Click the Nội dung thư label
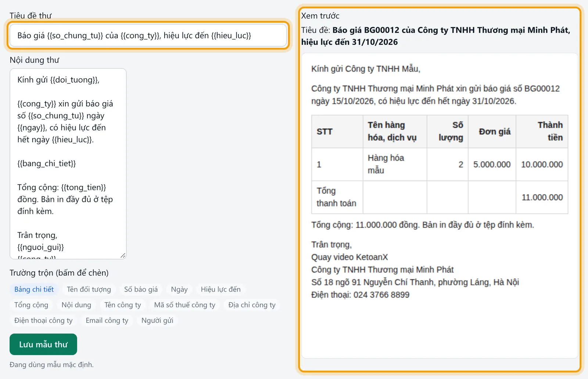Screen dimensions: 588x379 pyautogui.click(x=34, y=60)
